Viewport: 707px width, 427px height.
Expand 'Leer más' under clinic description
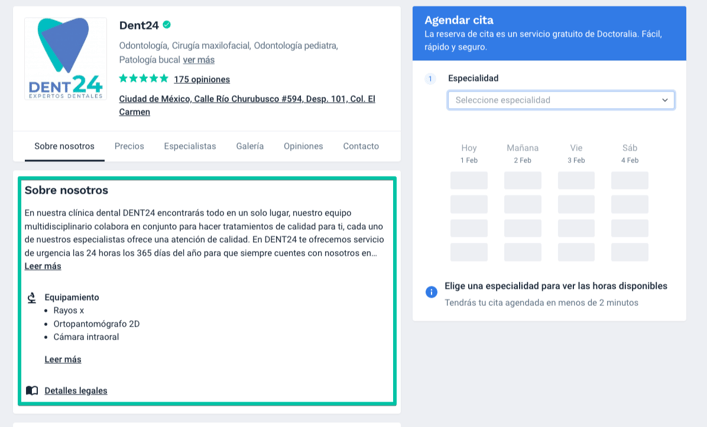point(43,266)
